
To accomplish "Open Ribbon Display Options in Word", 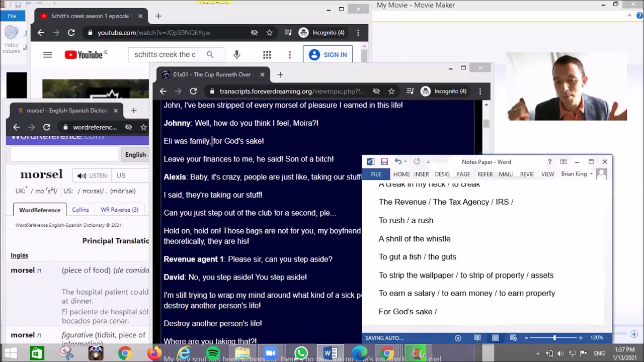I will tap(563, 162).
